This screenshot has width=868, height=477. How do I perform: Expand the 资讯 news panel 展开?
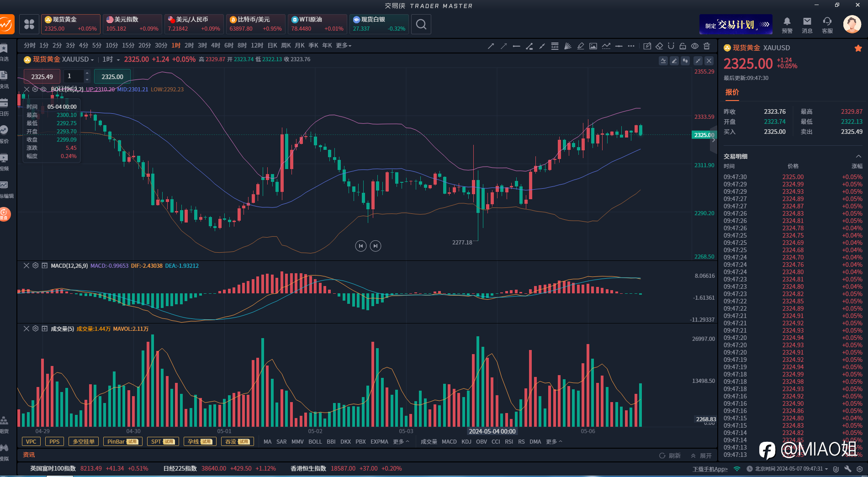702,456
